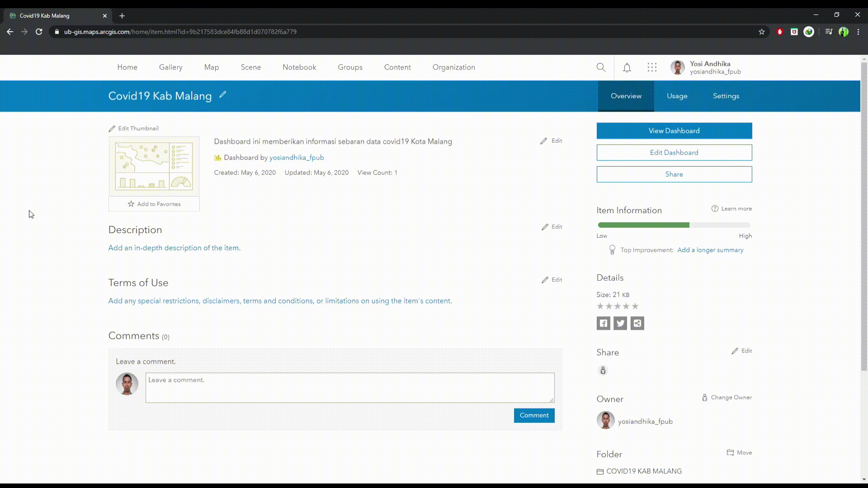
Task: Open the app launcher grid
Action: [651, 67]
